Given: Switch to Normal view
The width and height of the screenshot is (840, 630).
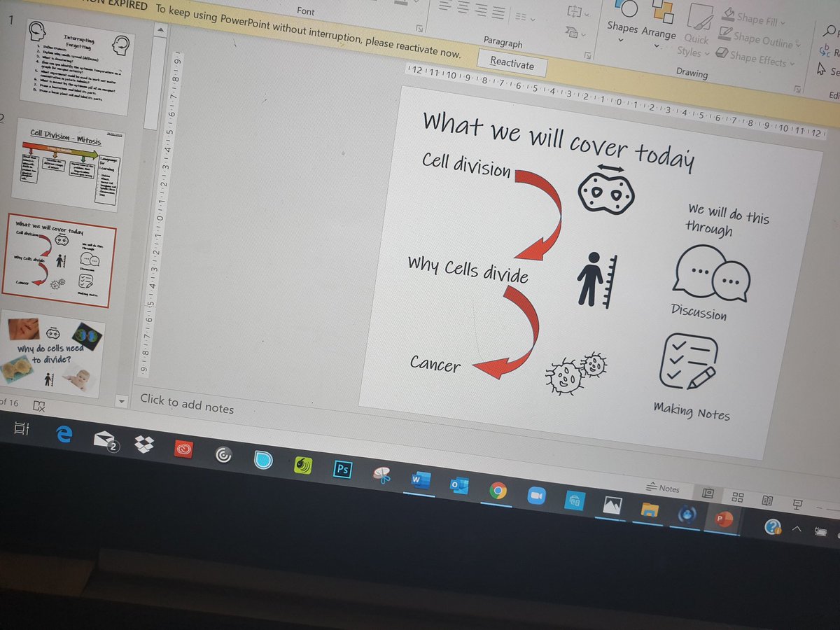Looking at the screenshot, I should 708,493.
